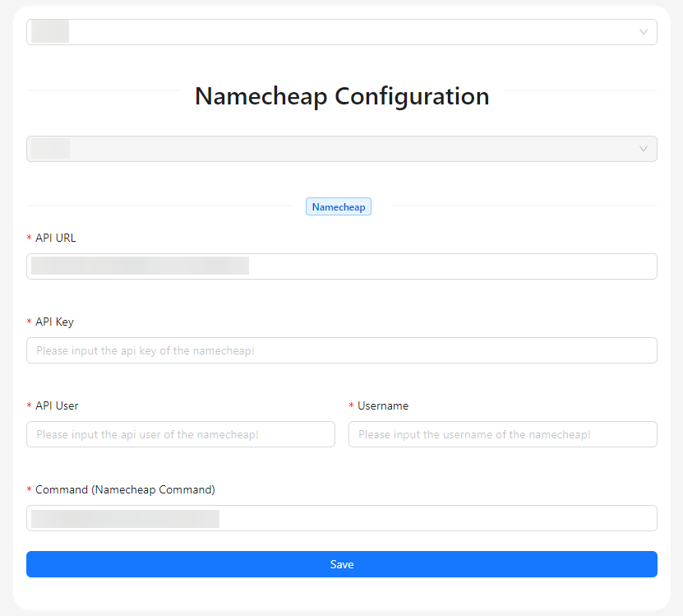Click the chevron on the second dropdown
This screenshot has width=683, height=616.
coord(644,149)
